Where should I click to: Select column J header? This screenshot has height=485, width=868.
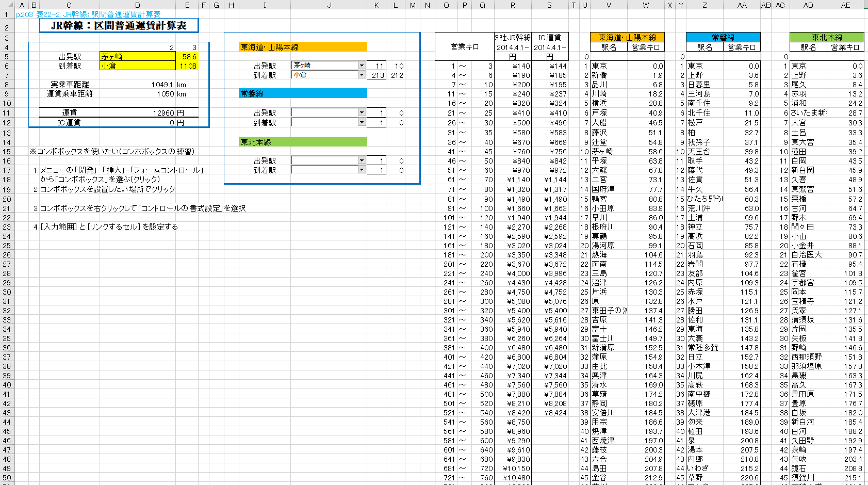[x=329, y=5]
